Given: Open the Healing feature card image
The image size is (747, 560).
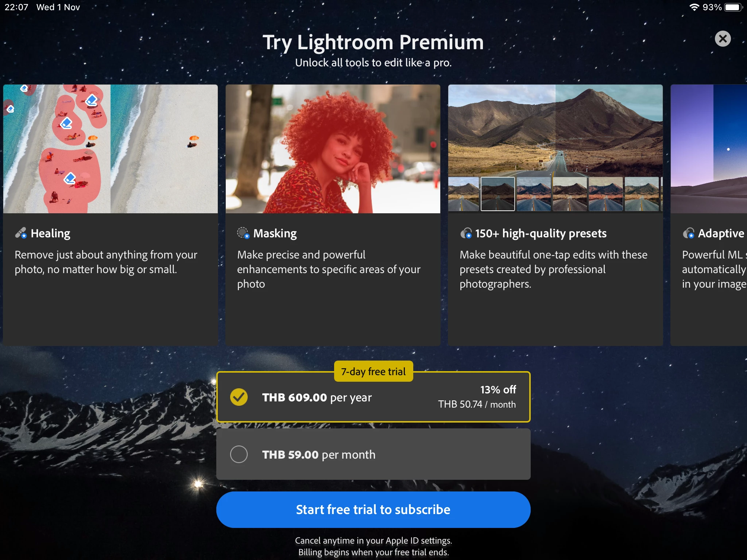Looking at the screenshot, I should (111, 149).
